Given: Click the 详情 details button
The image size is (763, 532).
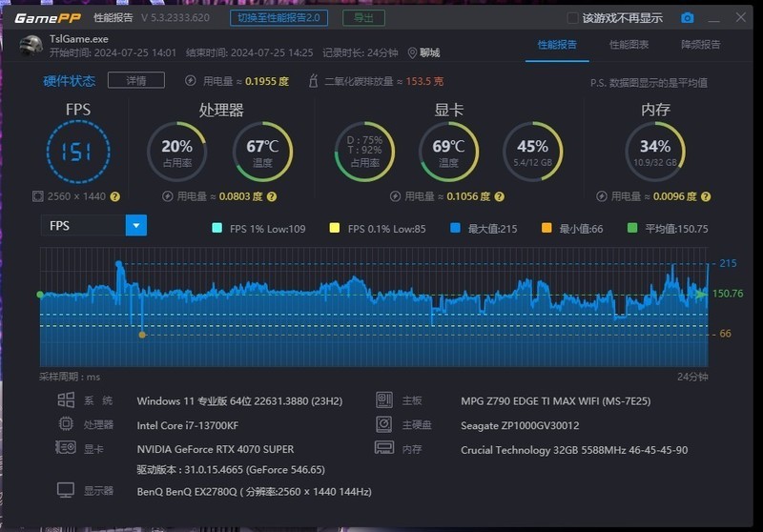Looking at the screenshot, I should [136, 80].
